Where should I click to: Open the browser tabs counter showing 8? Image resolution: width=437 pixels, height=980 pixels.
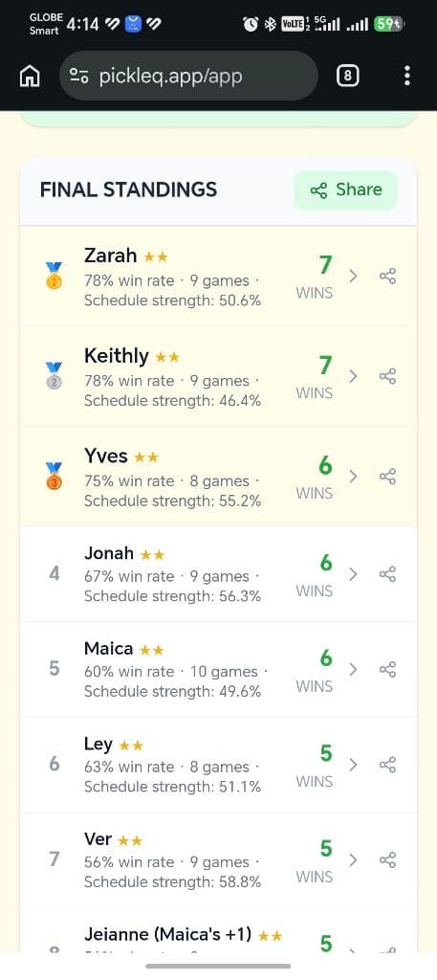[x=348, y=77]
